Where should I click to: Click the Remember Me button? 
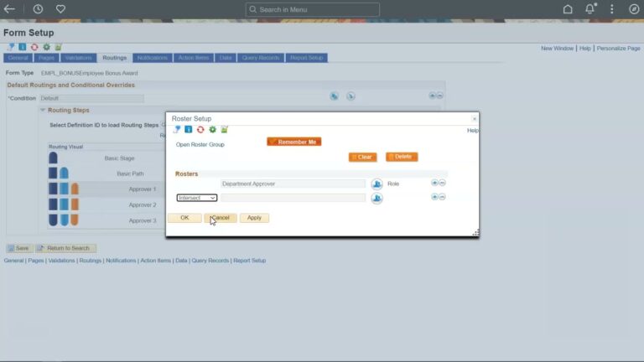[x=294, y=142]
